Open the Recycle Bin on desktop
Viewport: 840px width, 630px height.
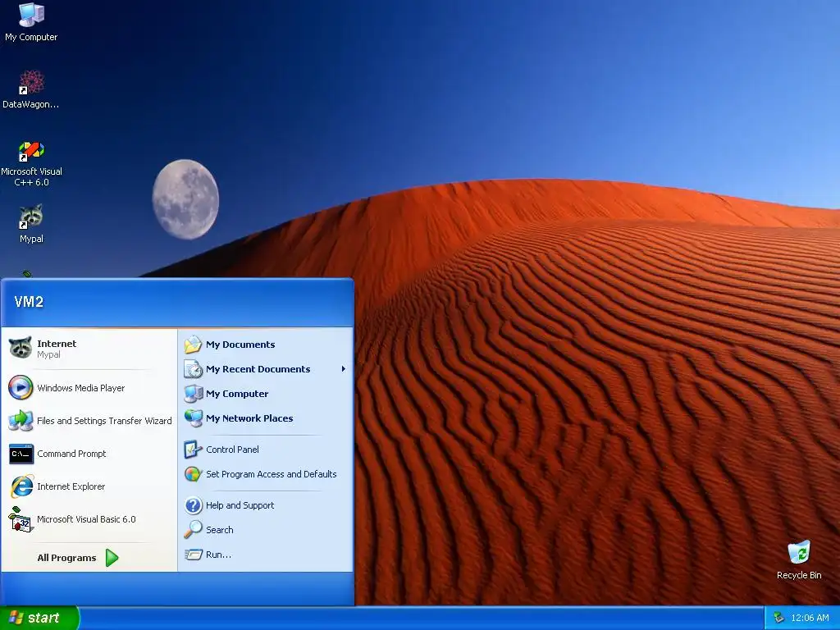(x=799, y=559)
